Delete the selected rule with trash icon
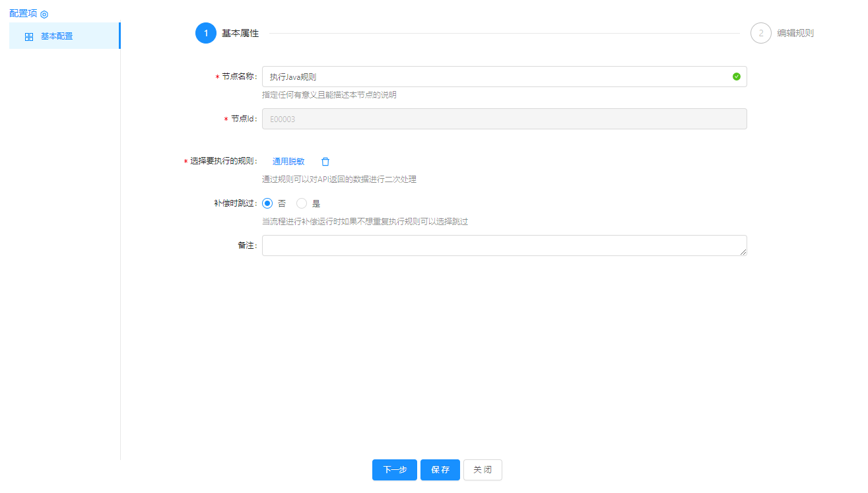The height and width of the screenshot is (493, 868). 325,162
